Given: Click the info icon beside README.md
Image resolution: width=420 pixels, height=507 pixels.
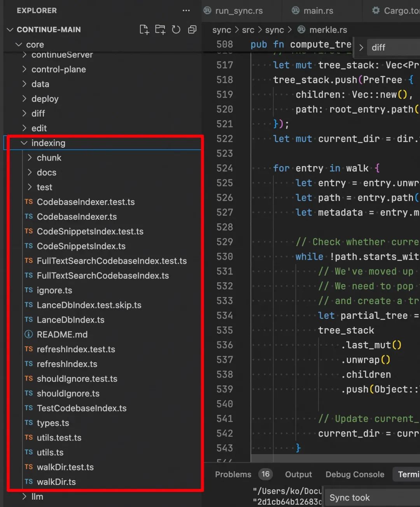Looking at the screenshot, I should tap(29, 334).
